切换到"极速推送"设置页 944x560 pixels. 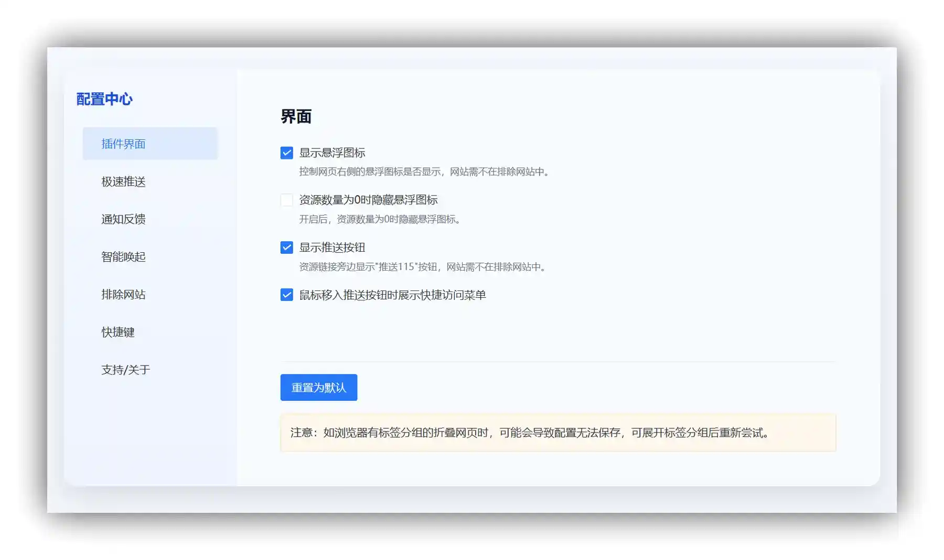click(123, 181)
